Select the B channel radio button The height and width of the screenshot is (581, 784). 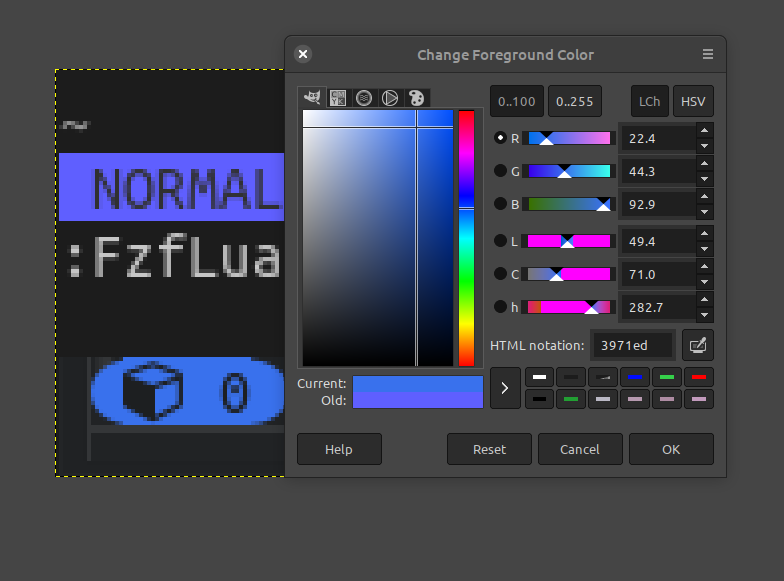[x=500, y=204]
